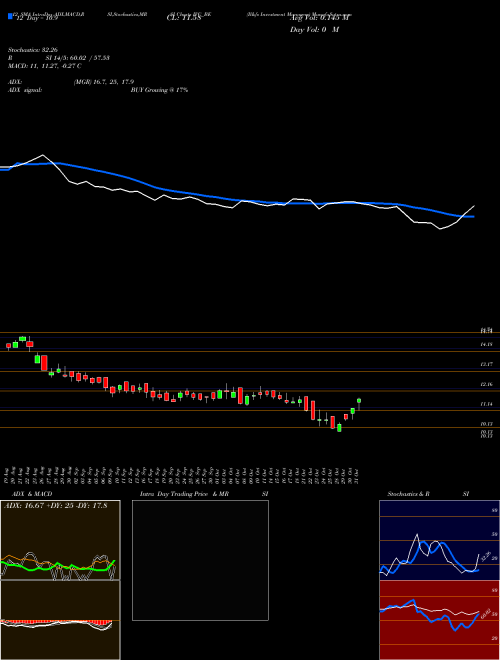Click the ADX line chart panel
500x660 pixels.
[x=60, y=540]
